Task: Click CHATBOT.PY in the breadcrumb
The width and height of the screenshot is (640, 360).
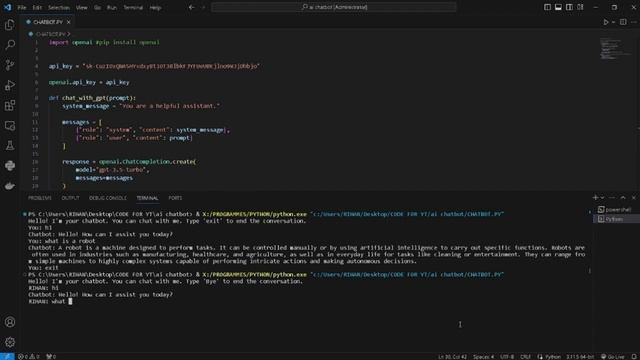Action: (50, 34)
